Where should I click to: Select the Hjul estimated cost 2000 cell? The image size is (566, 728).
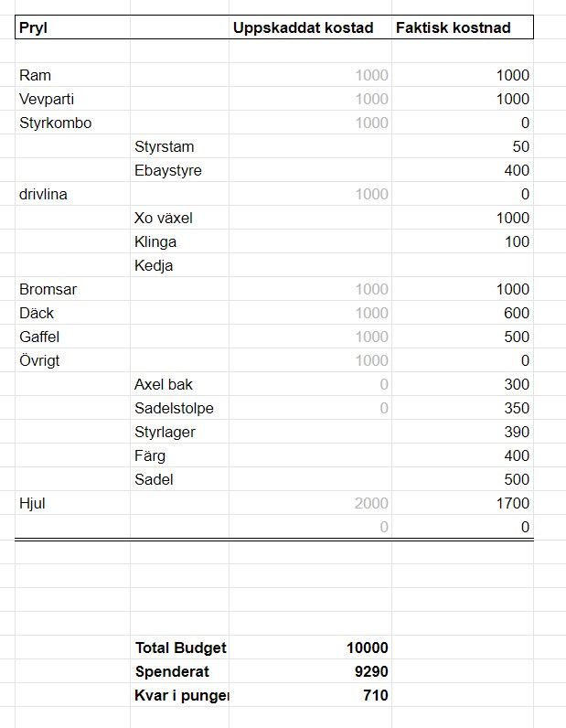pyautogui.click(x=310, y=503)
